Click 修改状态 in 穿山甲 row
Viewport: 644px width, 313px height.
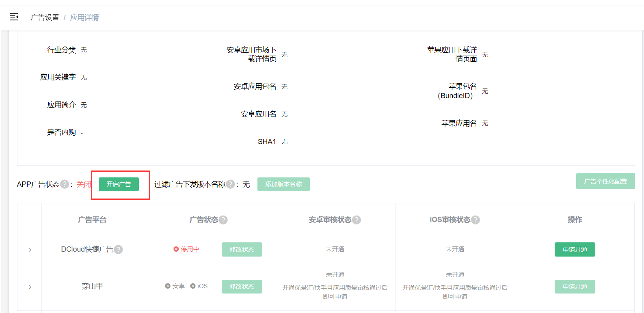point(242,287)
